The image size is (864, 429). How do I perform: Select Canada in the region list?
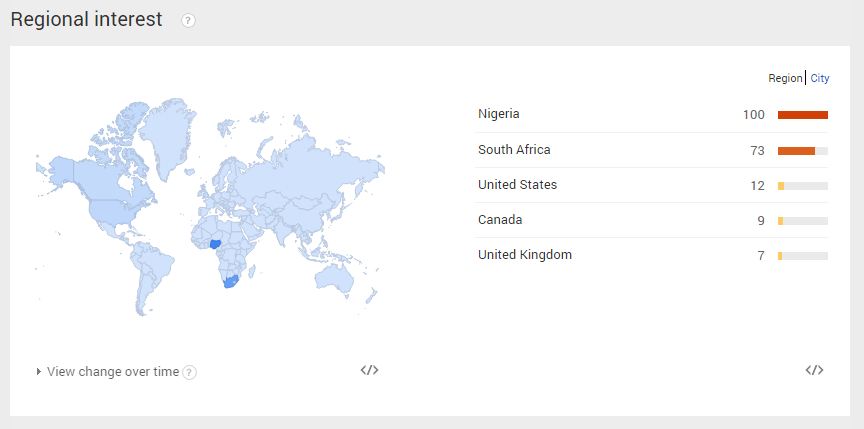coord(500,220)
